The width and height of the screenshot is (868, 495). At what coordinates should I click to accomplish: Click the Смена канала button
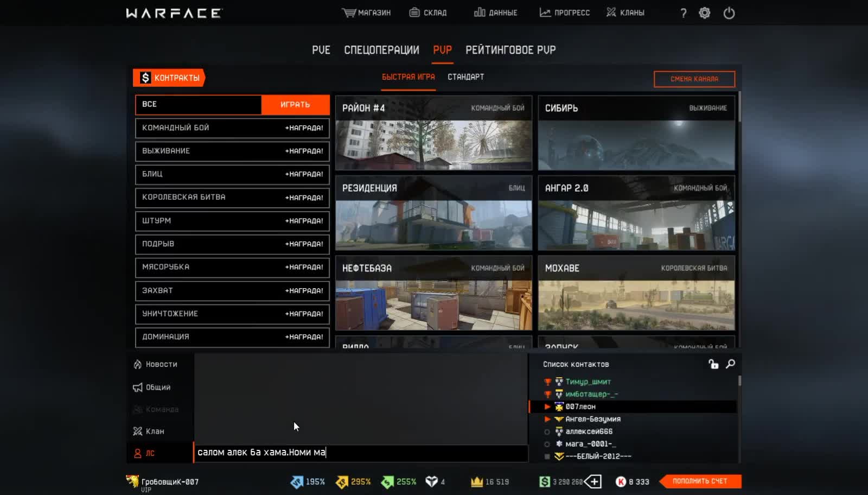tap(694, 79)
